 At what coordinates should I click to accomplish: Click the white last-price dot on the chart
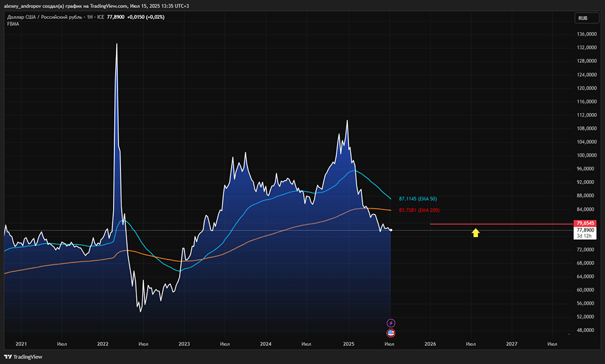[391, 230]
